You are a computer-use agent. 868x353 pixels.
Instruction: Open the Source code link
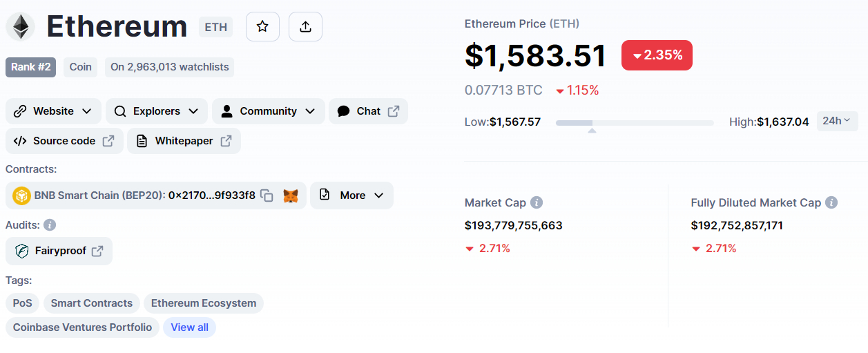coord(64,141)
